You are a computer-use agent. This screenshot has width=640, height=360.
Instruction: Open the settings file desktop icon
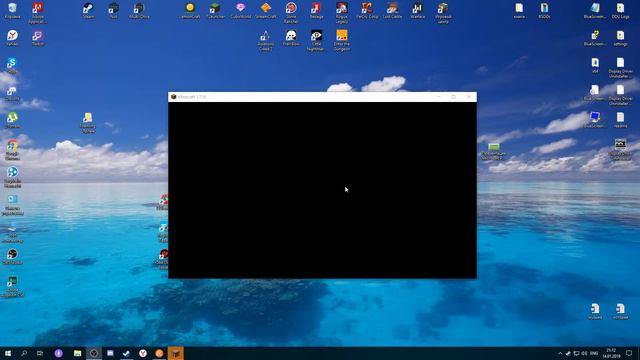click(x=620, y=38)
